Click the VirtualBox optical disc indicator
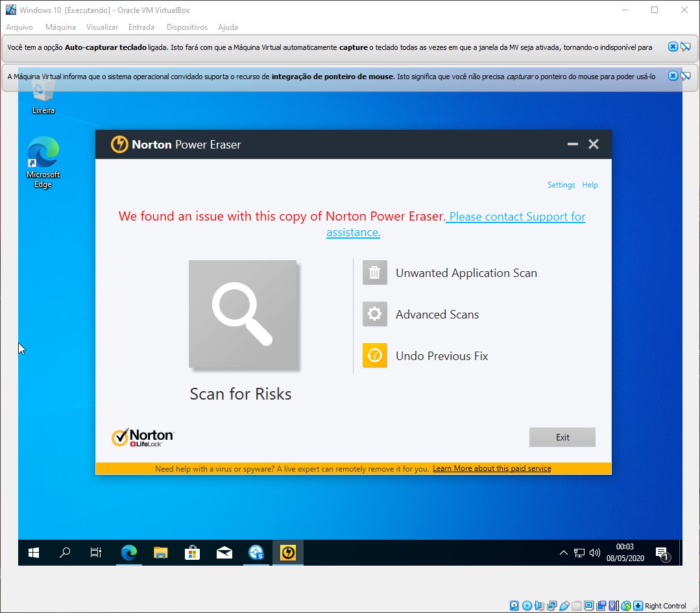The width and height of the screenshot is (700, 613). 527,605
